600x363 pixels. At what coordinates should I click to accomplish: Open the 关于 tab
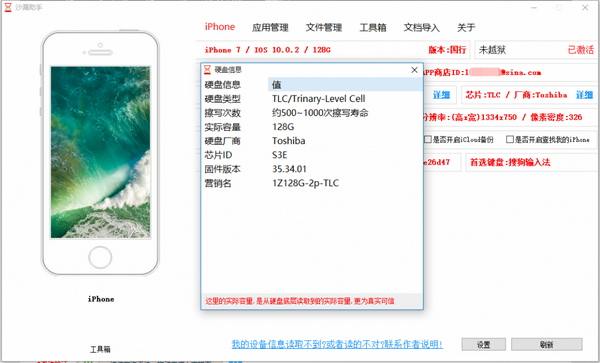(466, 28)
